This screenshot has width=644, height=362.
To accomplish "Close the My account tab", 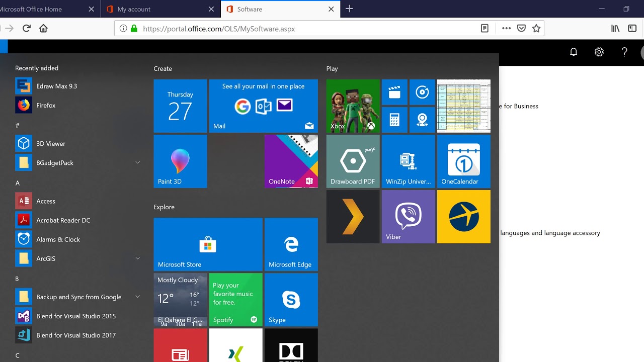I will point(211,9).
